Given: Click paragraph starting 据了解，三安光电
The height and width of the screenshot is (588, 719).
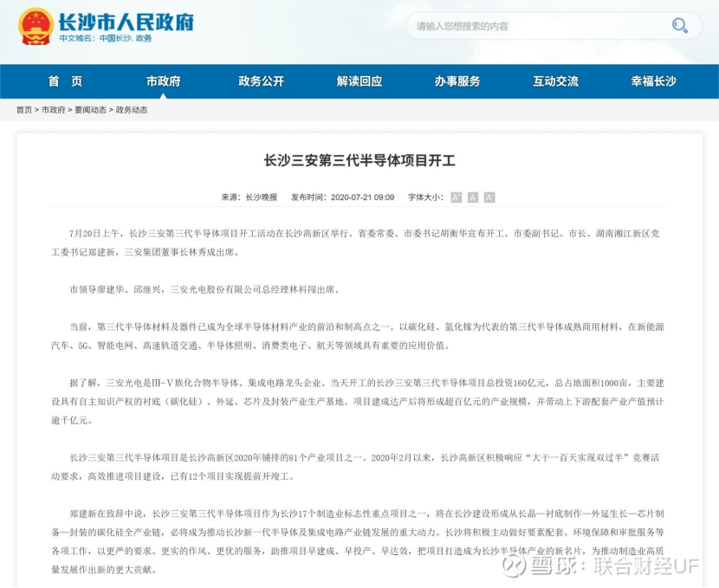Looking at the screenshot, I should (x=357, y=402).
